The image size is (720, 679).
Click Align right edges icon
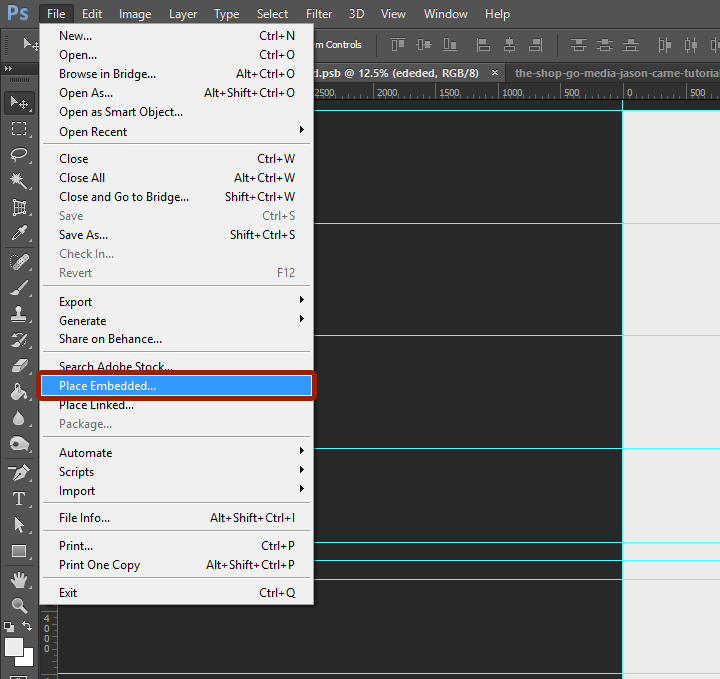pyautogui.click(x=535, y=45)
